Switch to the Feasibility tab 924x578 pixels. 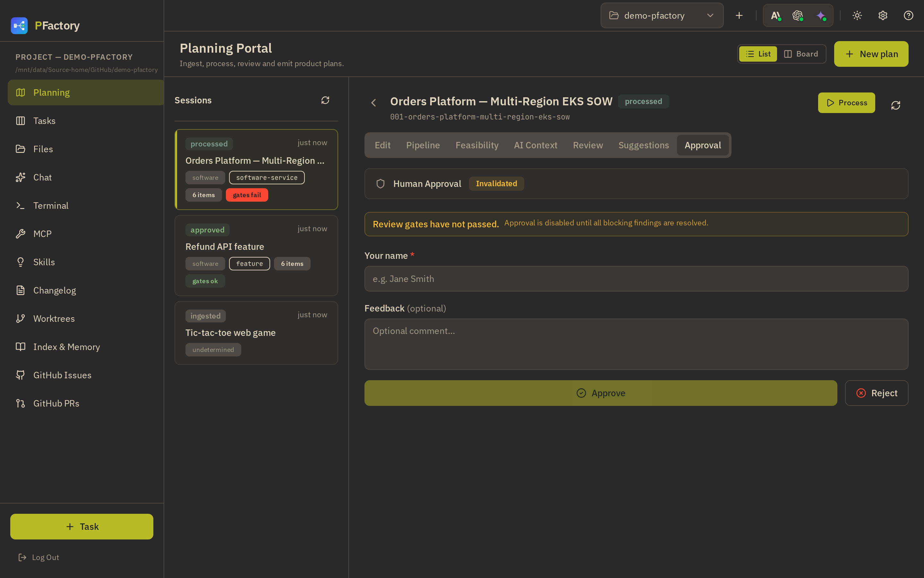[x=477, y=145]
